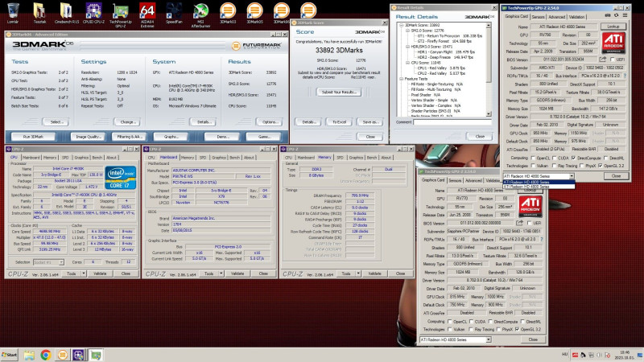Click Result Details vertical scrollbar

click(x=489, y=69)
